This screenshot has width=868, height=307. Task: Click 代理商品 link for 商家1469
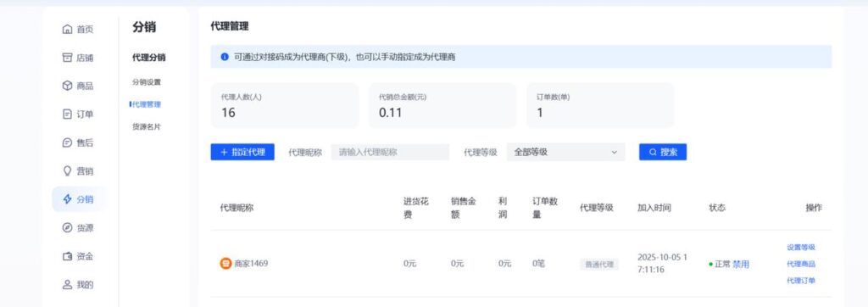coord(801,265)
